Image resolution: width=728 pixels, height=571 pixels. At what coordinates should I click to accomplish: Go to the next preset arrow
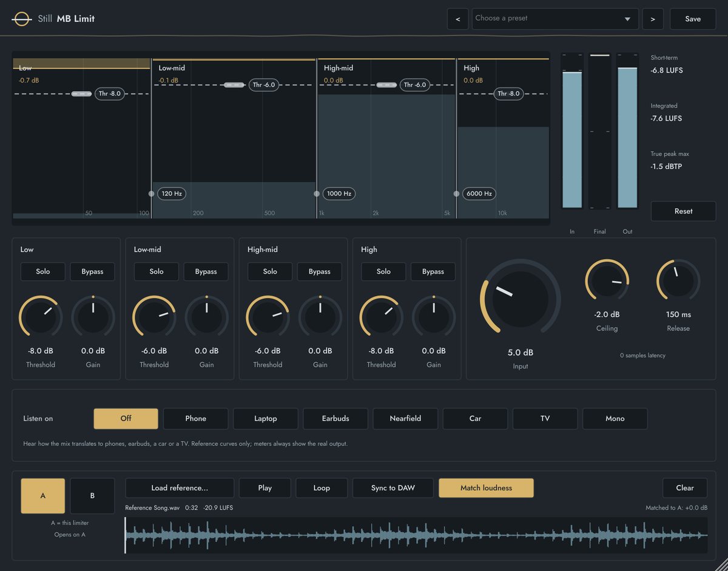pyautogui.click(x=653, y=19)
